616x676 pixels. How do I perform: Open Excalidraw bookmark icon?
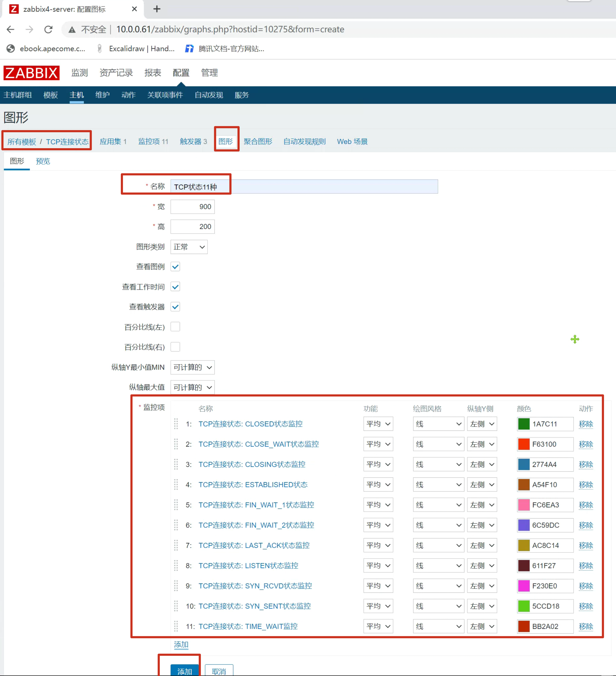point(100,49)
